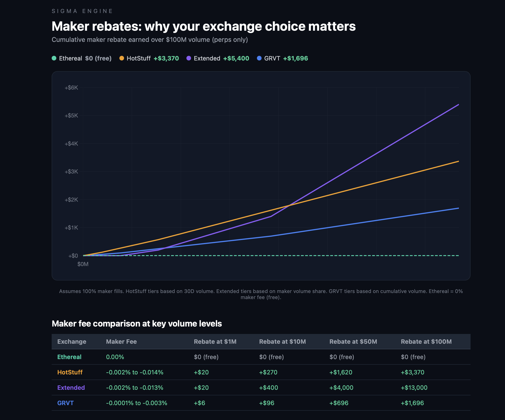
Task: Click Extended's +$20 rebate at $1M
Action: [201, 388]
